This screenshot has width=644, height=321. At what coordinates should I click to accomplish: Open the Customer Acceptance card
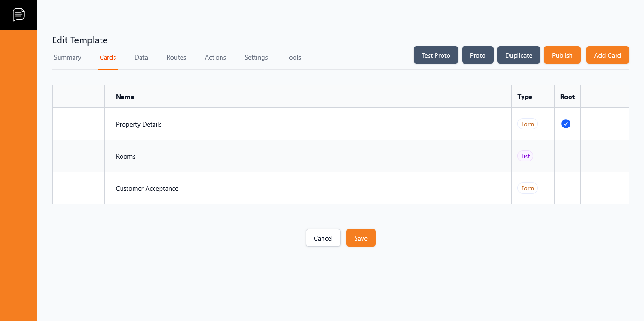(x=147, y=188)
